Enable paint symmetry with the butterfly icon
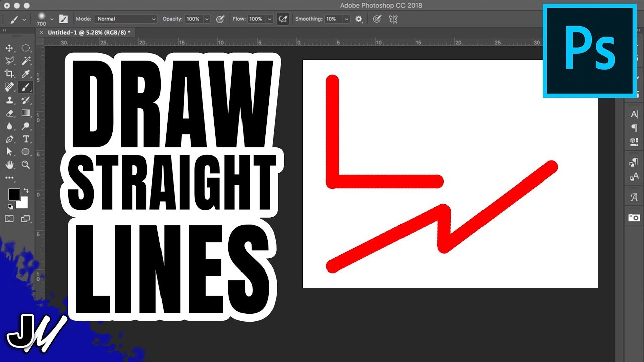The image size is (644, 362). pyautogui.click(x=393, y=19)
